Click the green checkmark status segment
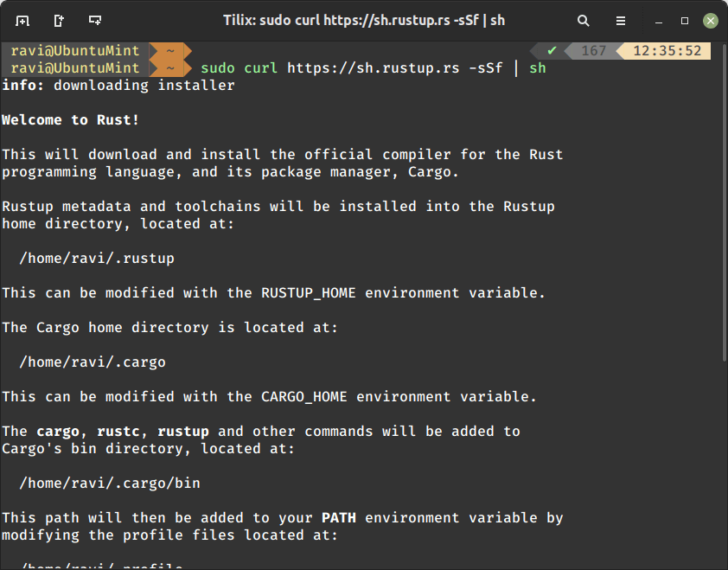 pyautogui.click(x=552, y=51)
